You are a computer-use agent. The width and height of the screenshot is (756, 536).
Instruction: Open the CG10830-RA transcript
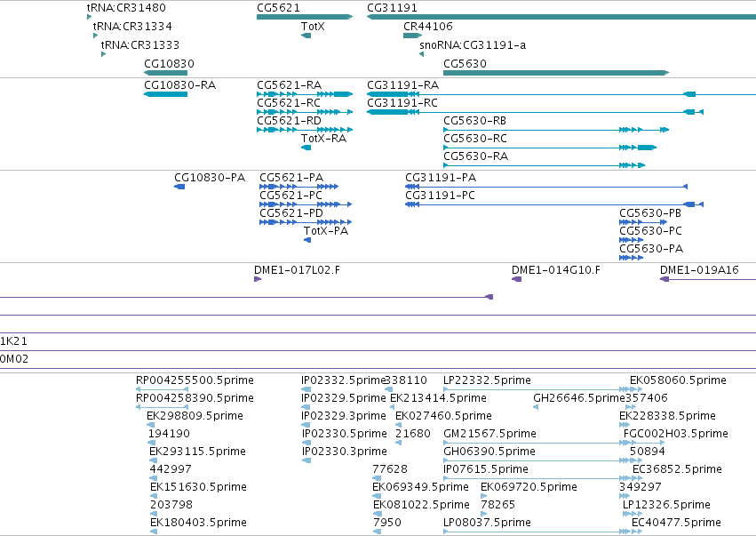pyautogui.click(x=165, y=94)
